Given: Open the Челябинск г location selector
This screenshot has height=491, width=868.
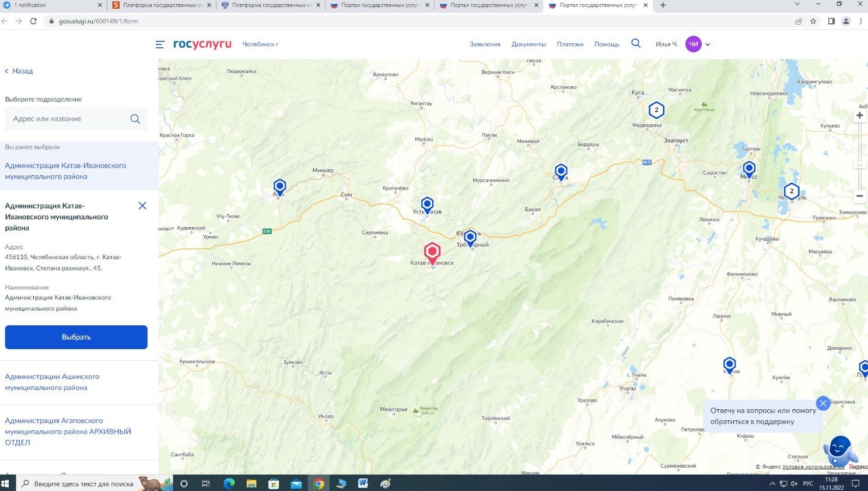Looking at the screenshot, I should (260, 44).
